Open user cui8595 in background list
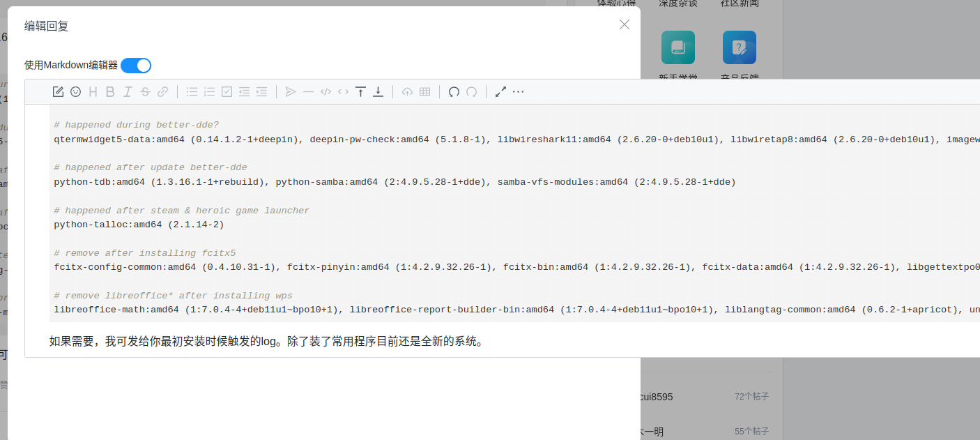Viewport: 980px width, 440px height. coord(657,396)
